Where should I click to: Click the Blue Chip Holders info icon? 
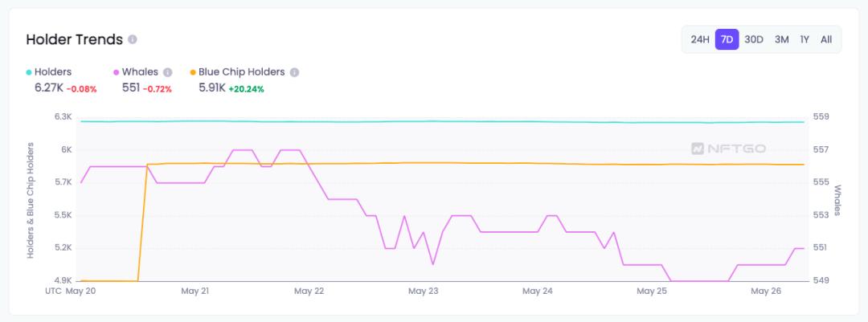click(x=294, y=72)
